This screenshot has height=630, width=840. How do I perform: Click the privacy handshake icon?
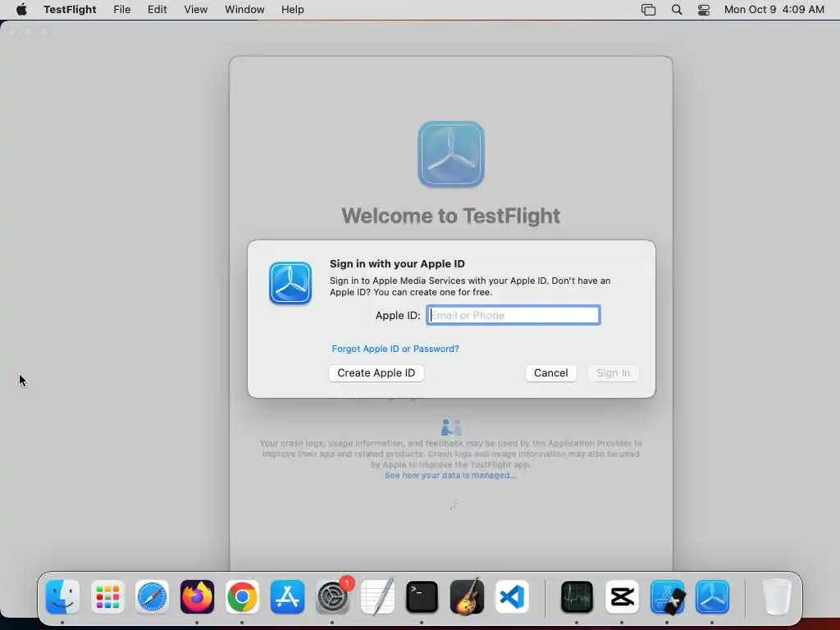pyautogui.click(x=451, y=427)
